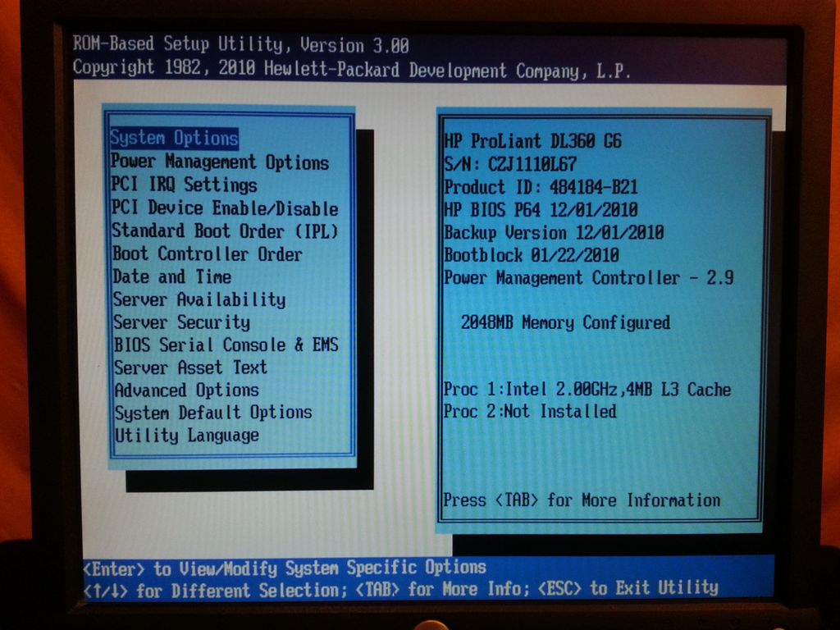840x630 pixels.
Task: Click serial number S/N: CZJ1110L67
Action: click(x=510, y=164)
